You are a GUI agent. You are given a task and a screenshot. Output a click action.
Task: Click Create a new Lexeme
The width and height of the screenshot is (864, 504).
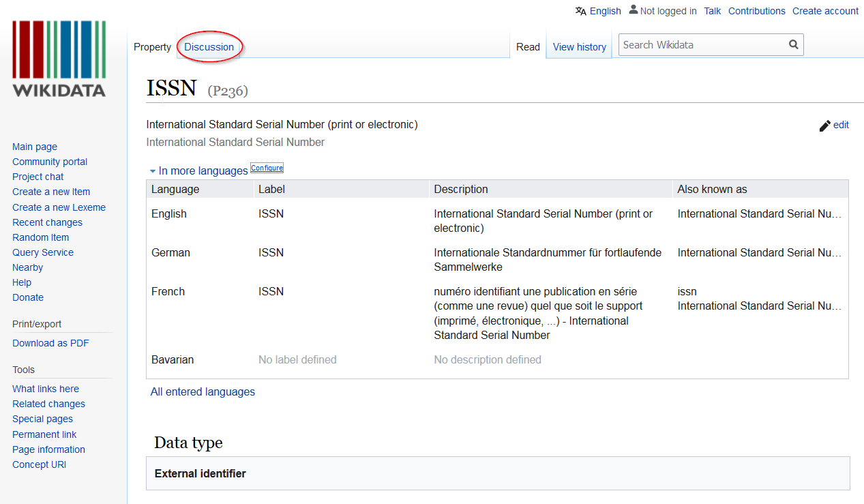pos(59,207)
